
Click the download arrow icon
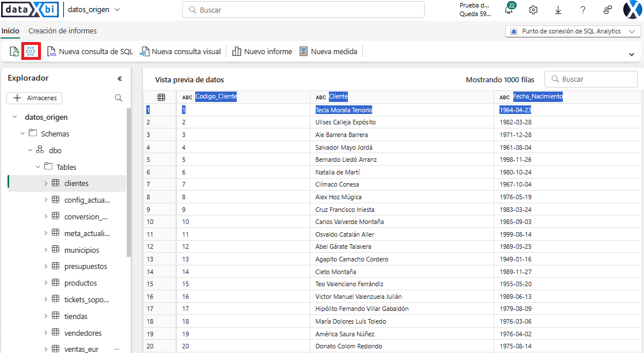558,10
